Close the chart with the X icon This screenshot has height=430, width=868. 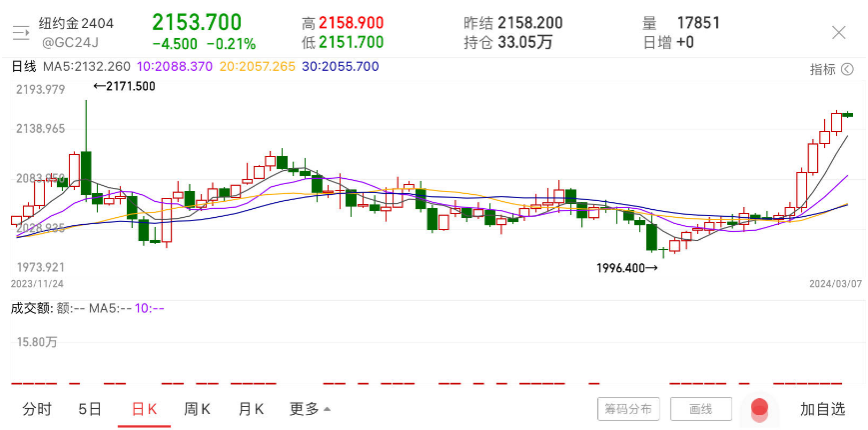pos(839,33)
